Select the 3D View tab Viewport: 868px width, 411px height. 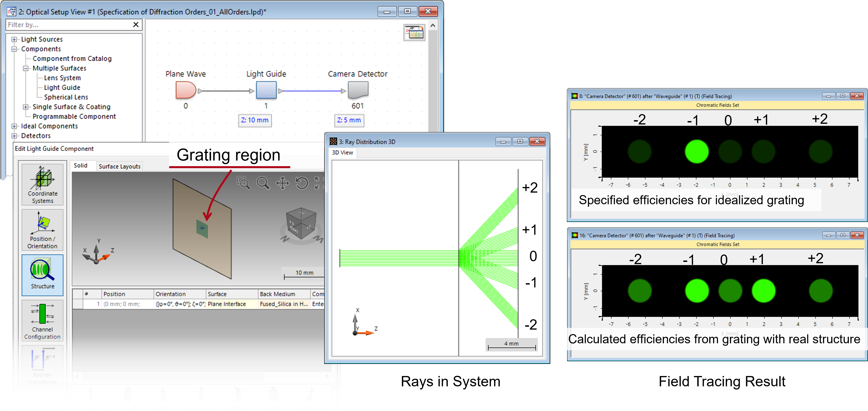(x=342, y=152)
